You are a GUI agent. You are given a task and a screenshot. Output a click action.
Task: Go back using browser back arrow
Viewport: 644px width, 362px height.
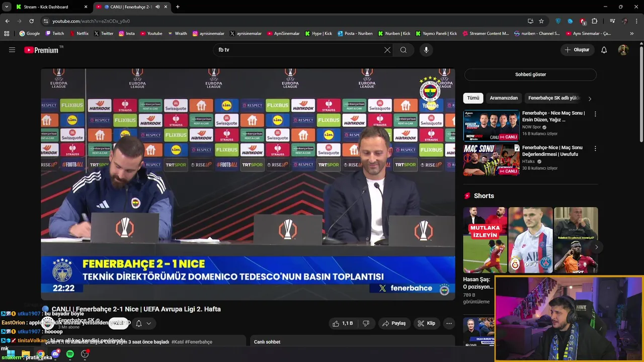pyautogui.click(x=7, y=21)
